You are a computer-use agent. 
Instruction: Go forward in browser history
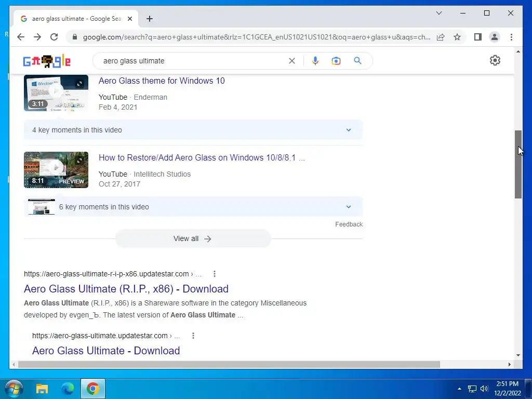pos(37,37)
